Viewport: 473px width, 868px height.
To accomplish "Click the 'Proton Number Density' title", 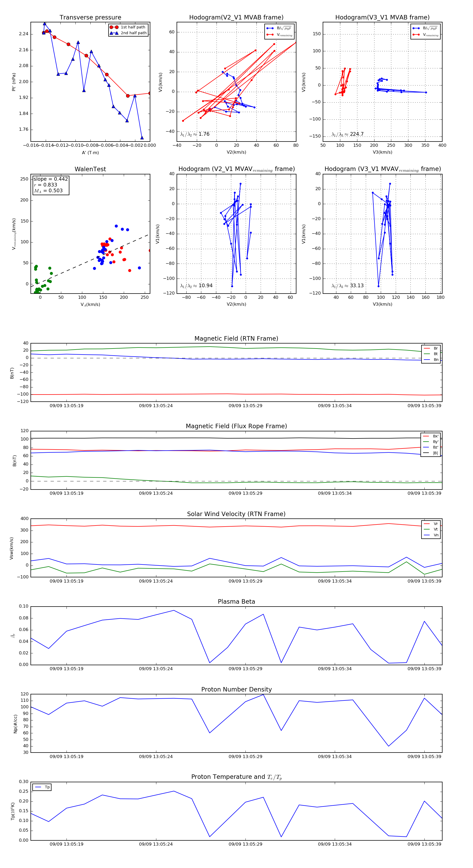I will (236, 689).
